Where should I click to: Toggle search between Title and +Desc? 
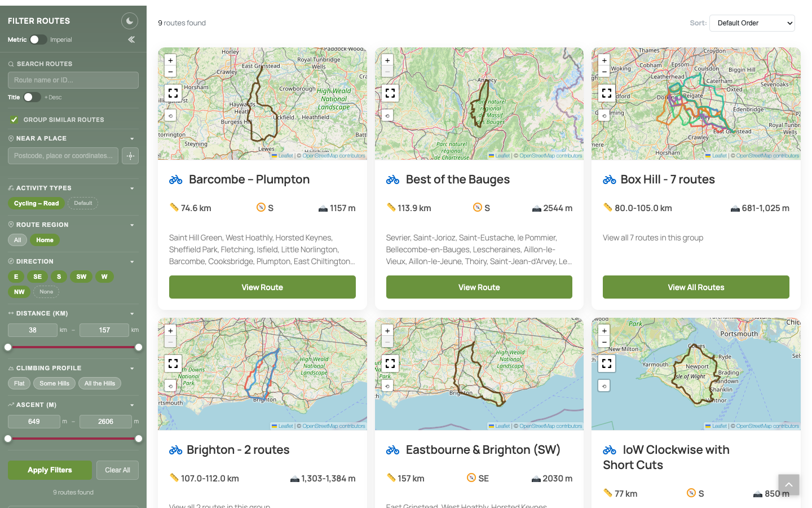coord(32,97)
